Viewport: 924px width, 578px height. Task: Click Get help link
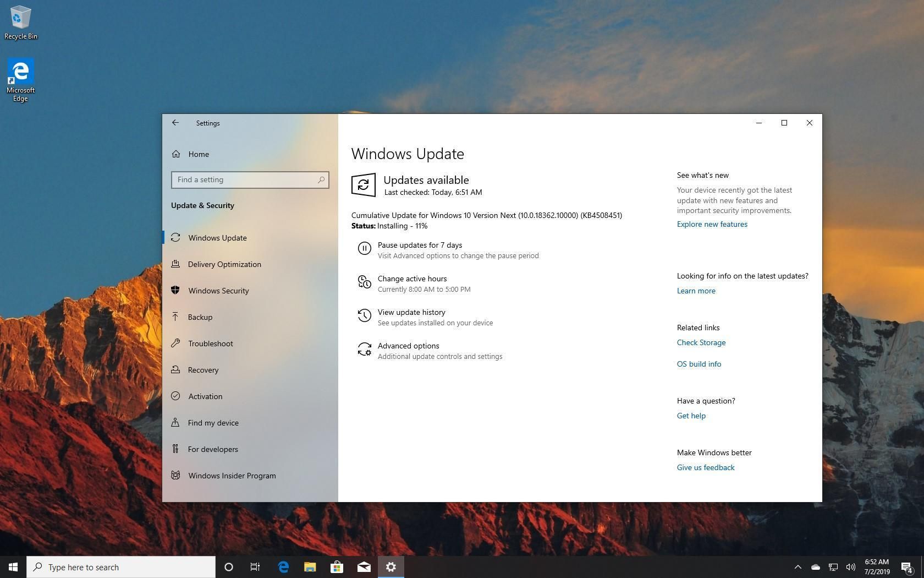(691, 416)
